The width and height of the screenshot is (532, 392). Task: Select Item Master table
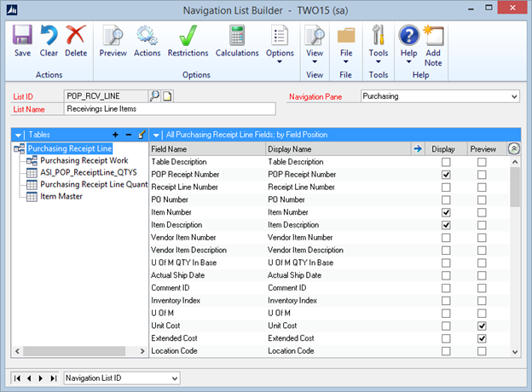click(x=61, y=196)
